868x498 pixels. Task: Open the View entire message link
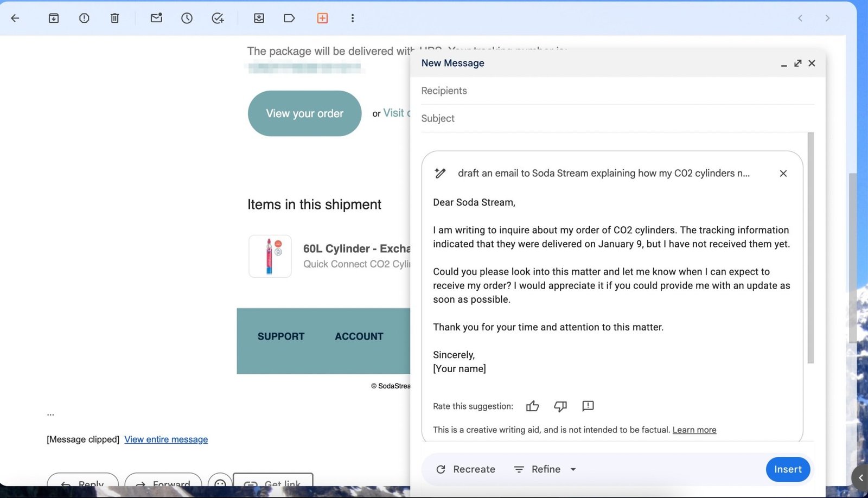(x=166, y=439)
